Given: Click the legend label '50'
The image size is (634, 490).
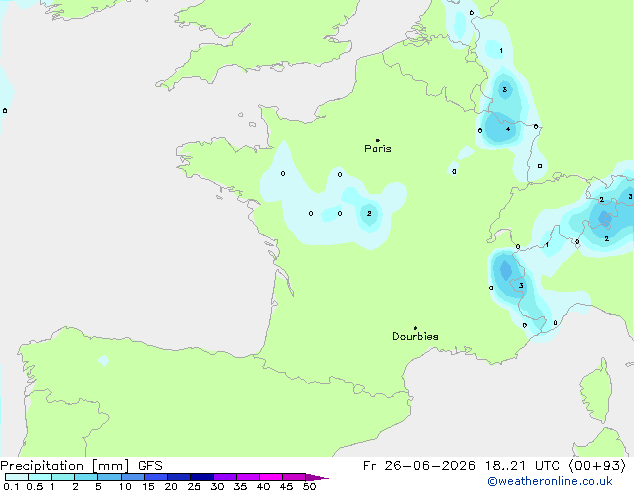Looking at the screenshot, I should pyautogui.click(x=309, y=486).
